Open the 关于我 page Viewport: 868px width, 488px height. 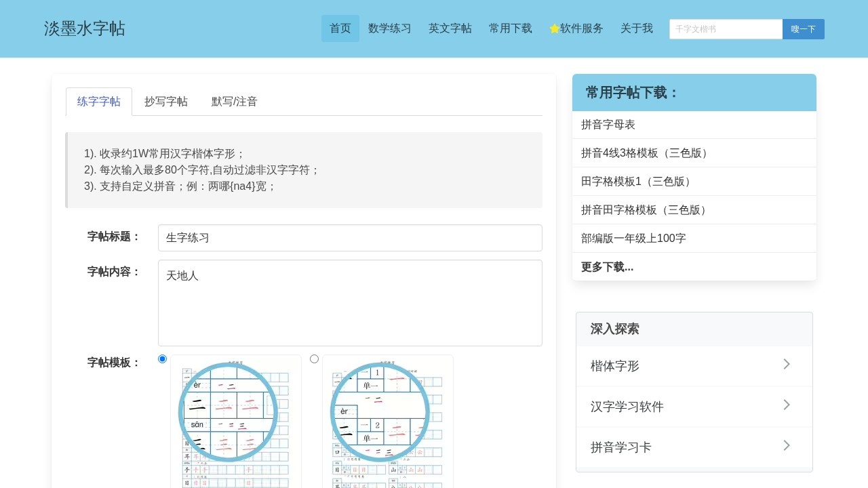(636, 28)
